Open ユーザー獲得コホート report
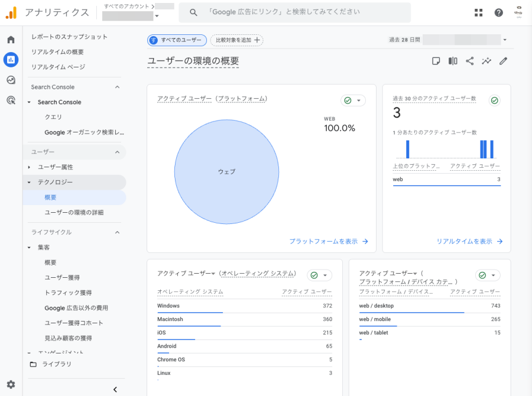Image resolution: width=532 pixels, height=396 pixels. pyautogui.click(x=74, y=323)
